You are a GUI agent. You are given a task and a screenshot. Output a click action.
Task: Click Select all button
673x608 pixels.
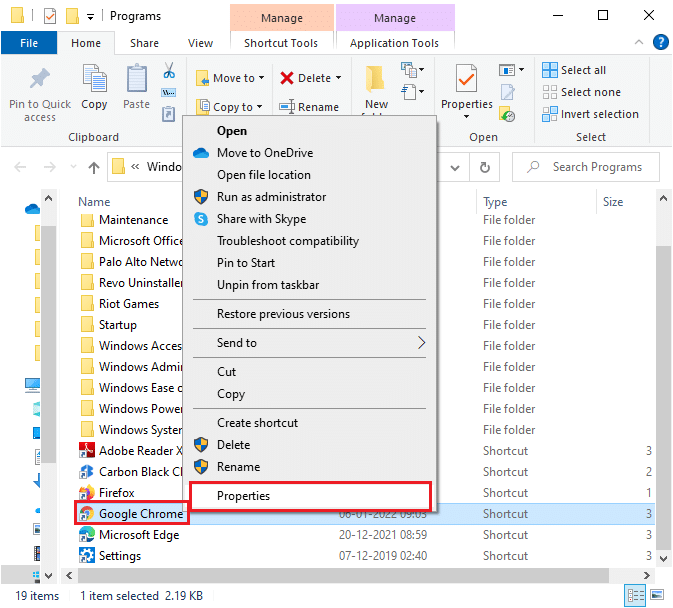pyautogui.click(x=574, y=70)
